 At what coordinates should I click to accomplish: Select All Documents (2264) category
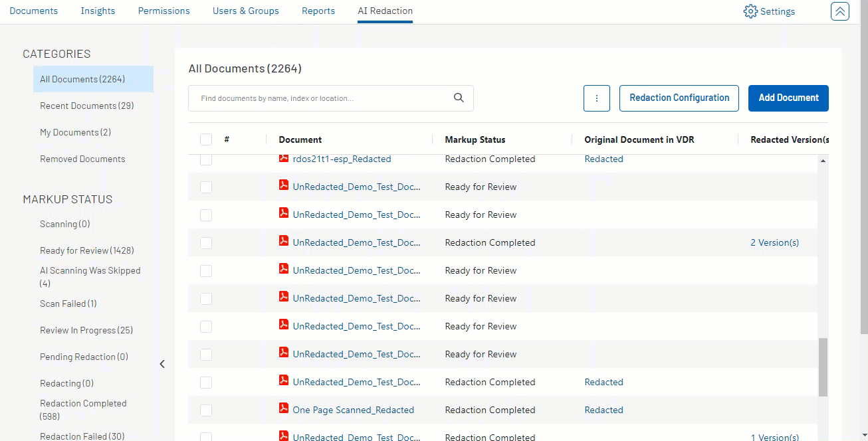click(93, 79)
